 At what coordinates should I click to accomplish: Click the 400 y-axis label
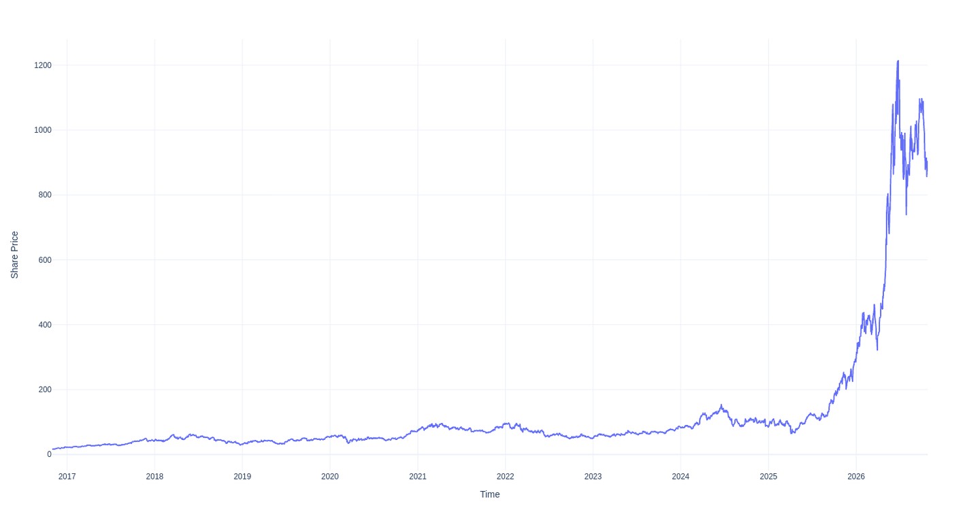(45, 325)
